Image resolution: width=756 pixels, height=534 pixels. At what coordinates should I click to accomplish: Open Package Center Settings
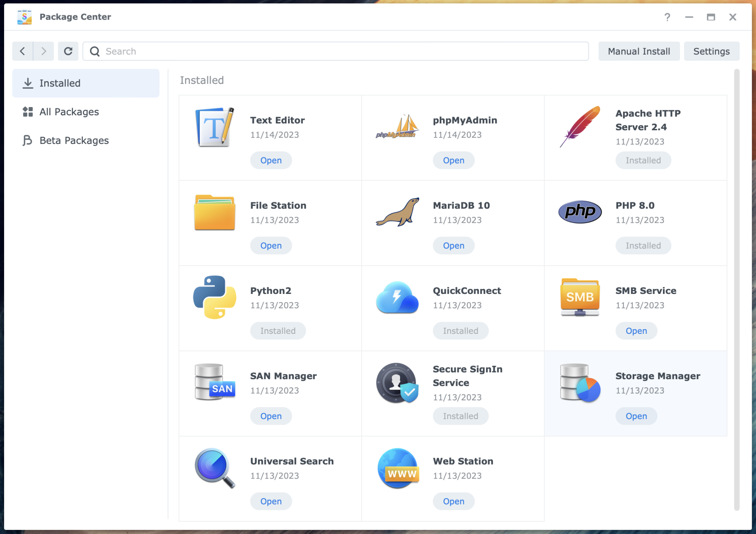711,51
